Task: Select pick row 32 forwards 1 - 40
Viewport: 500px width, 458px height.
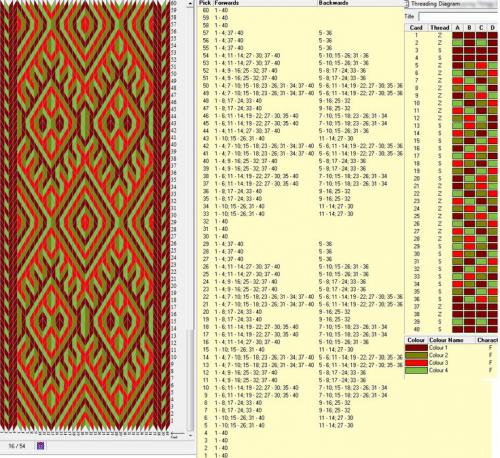Action: [x=221, y=221]
